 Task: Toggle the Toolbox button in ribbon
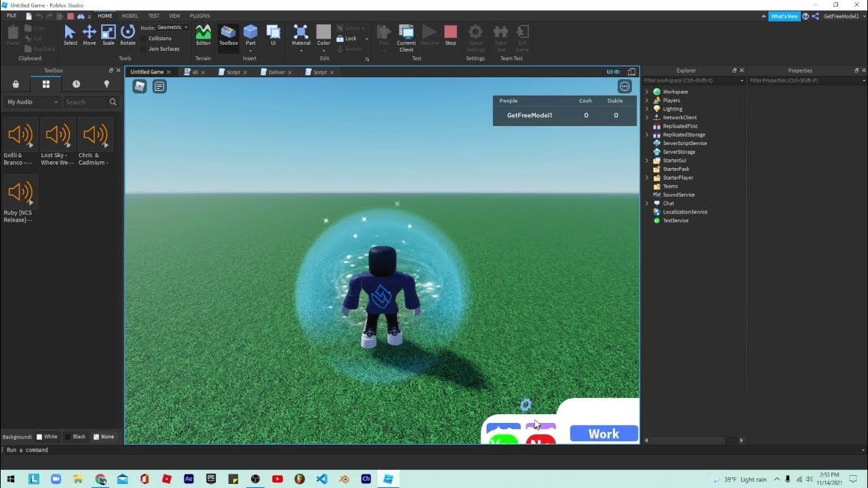point(229,35)
